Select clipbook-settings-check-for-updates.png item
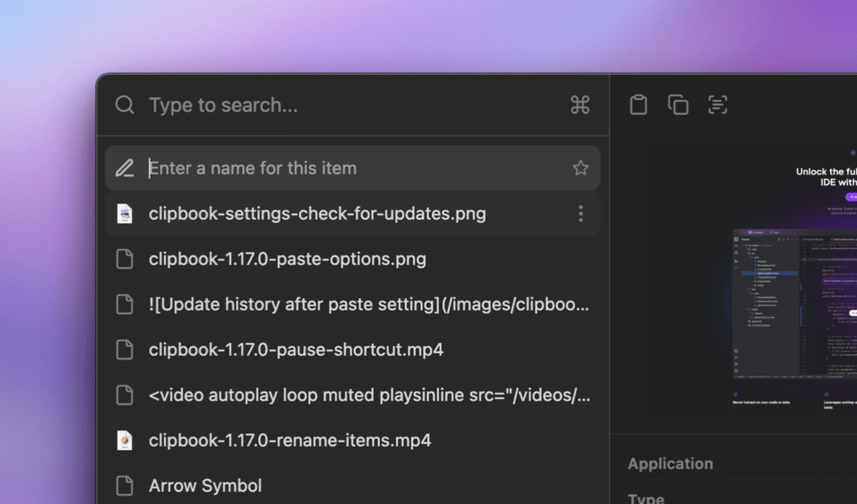The image size is (857, 504). coord(353,214)
